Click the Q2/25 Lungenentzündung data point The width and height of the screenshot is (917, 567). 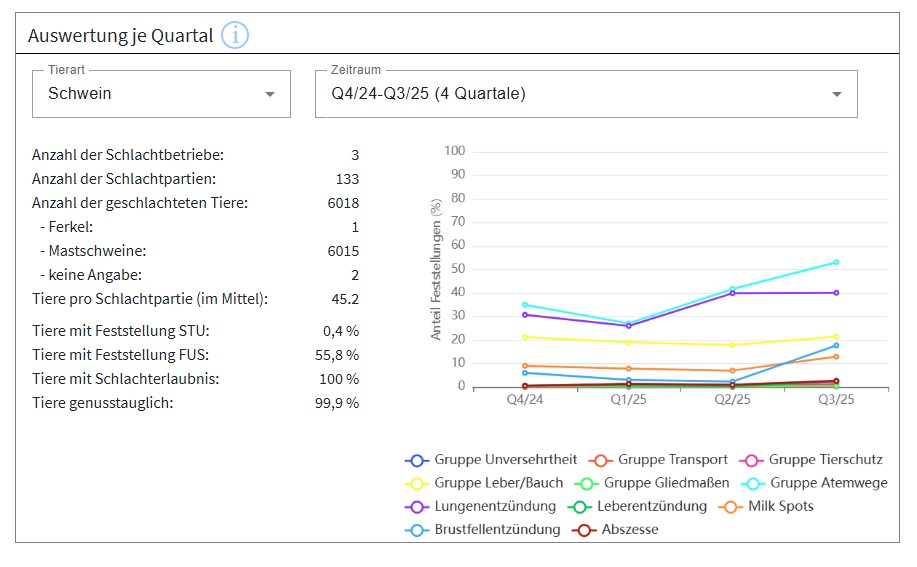[x=732, y=293]
